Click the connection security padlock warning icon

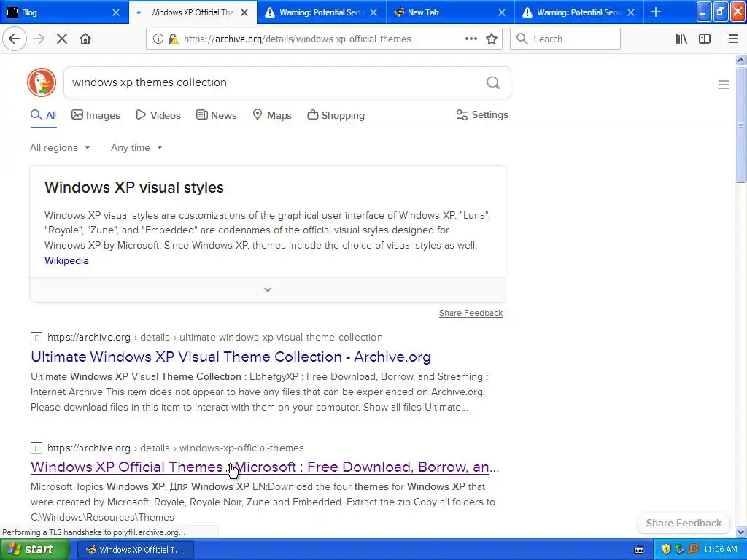tap(173, 39)
